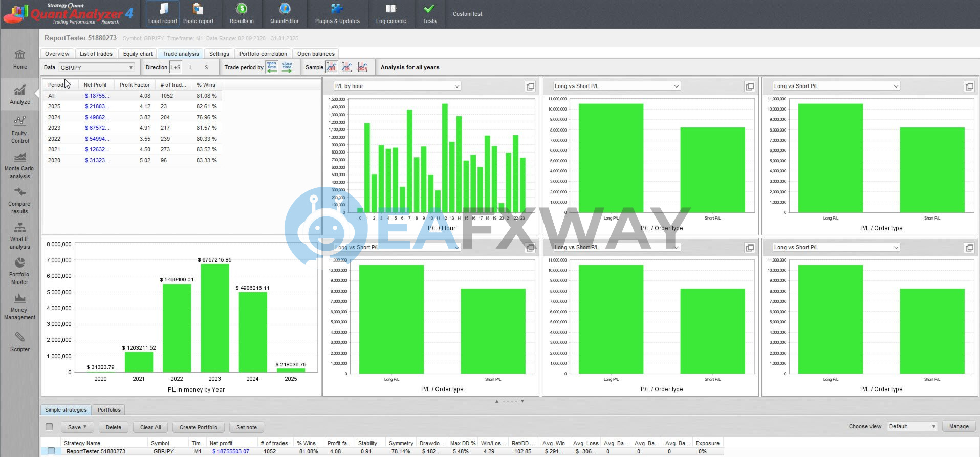The height and width of the screenshot is (457, 980).
Task: Toggle the select-all strategies checkbox
Action: tap(49, 427)
